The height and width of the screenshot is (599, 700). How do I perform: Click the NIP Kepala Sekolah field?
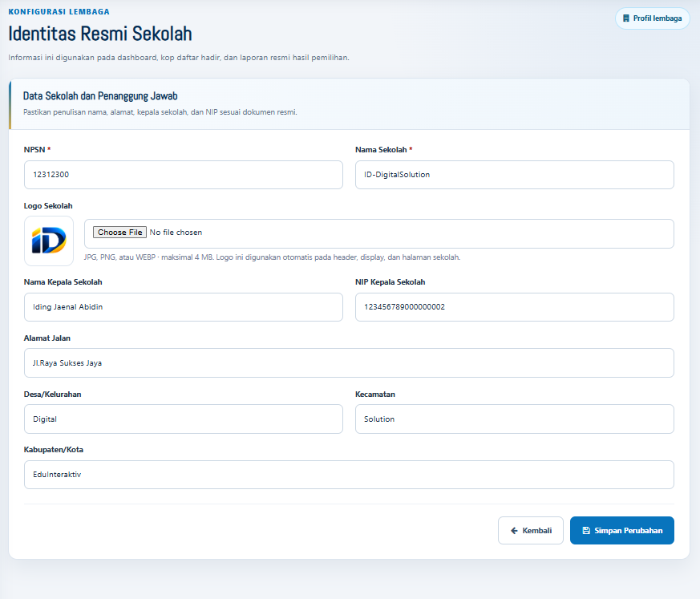(x=514, y=307)
